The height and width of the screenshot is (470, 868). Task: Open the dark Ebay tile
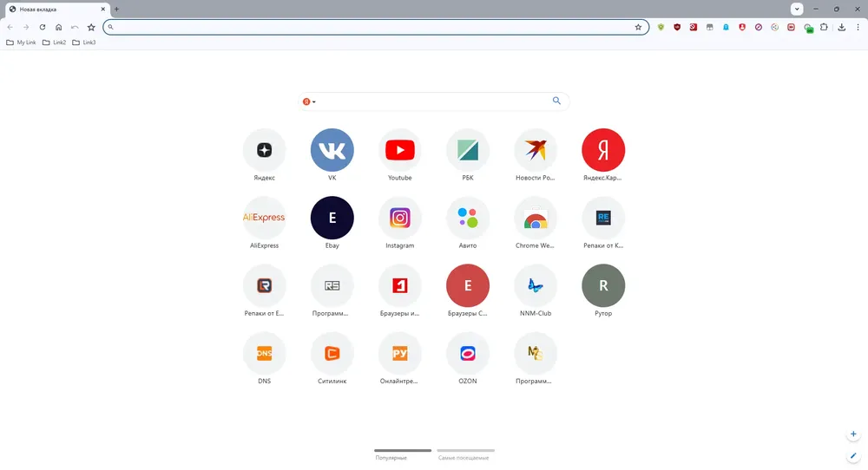(332, 218)
